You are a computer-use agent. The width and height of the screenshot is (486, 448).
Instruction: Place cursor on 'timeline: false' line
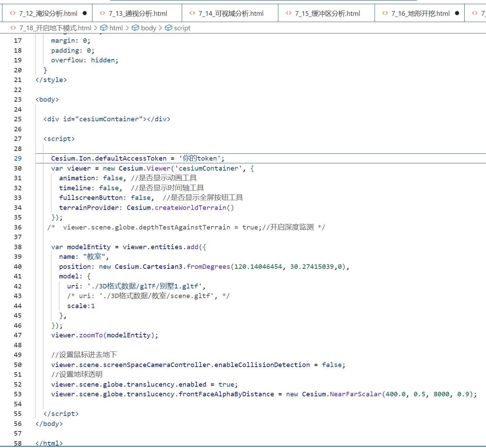(x=89, y=188)
